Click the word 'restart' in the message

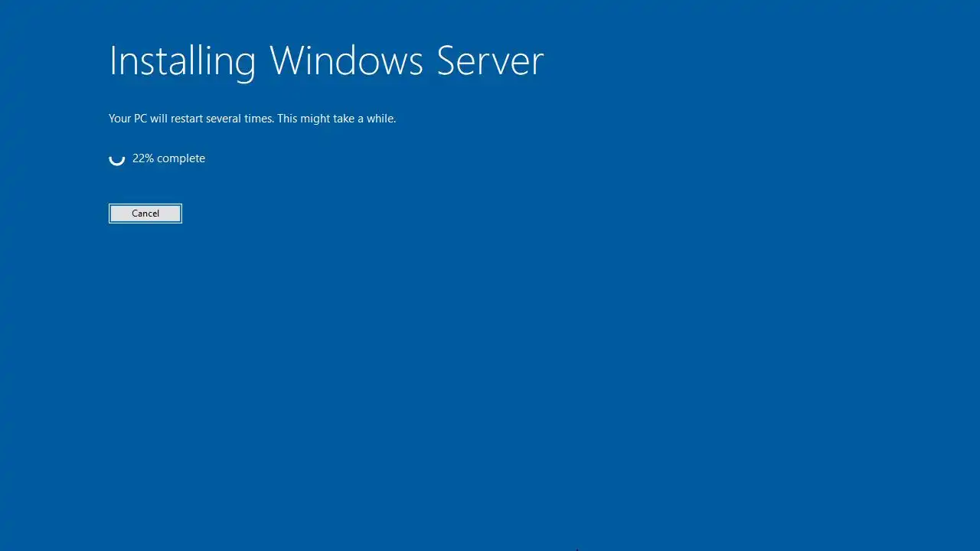tap(186, 119)
